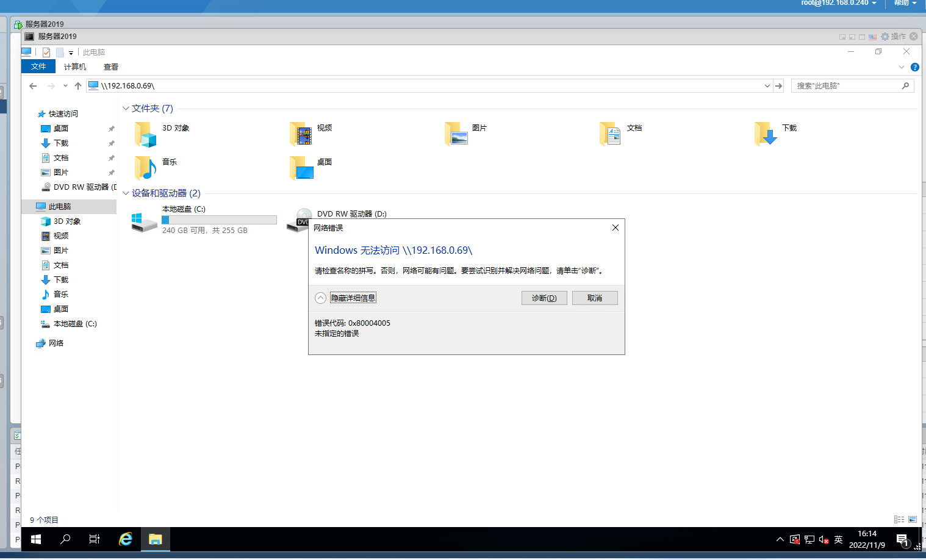Select the 视频 folder icon
The image size is (926, 560).
301,134
